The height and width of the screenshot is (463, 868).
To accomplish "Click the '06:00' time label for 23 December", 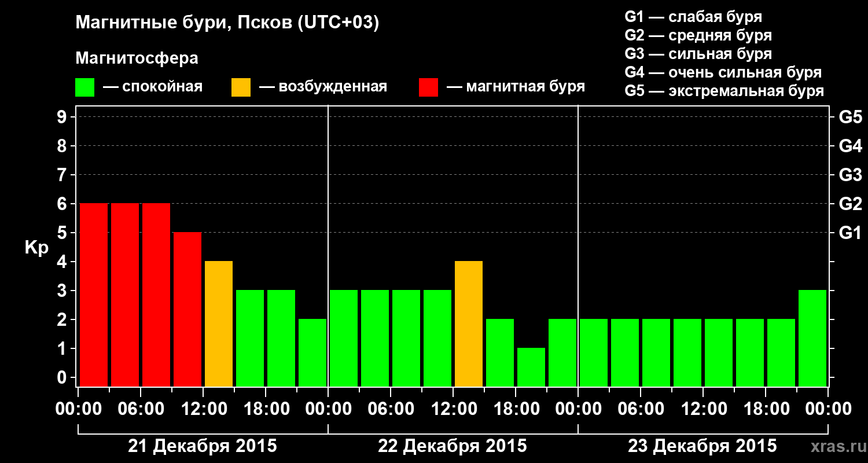I will [x=641, y=409].
